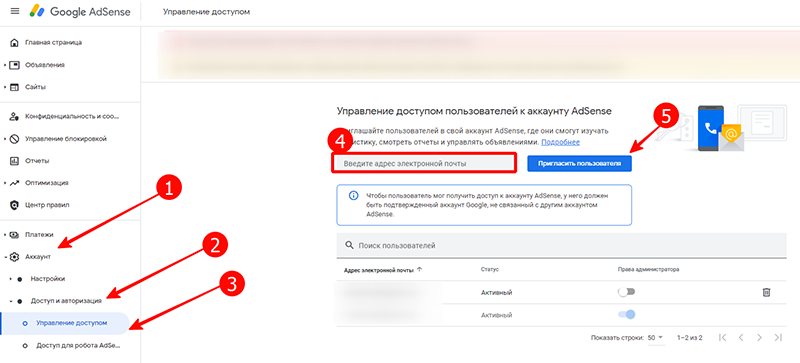Go to the previous page of results

pos(741,337)
